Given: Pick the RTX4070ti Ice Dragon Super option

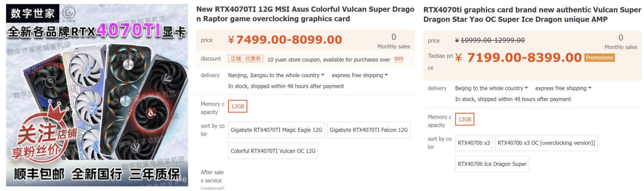Looking at the screenshot, I should click(492, 164).
